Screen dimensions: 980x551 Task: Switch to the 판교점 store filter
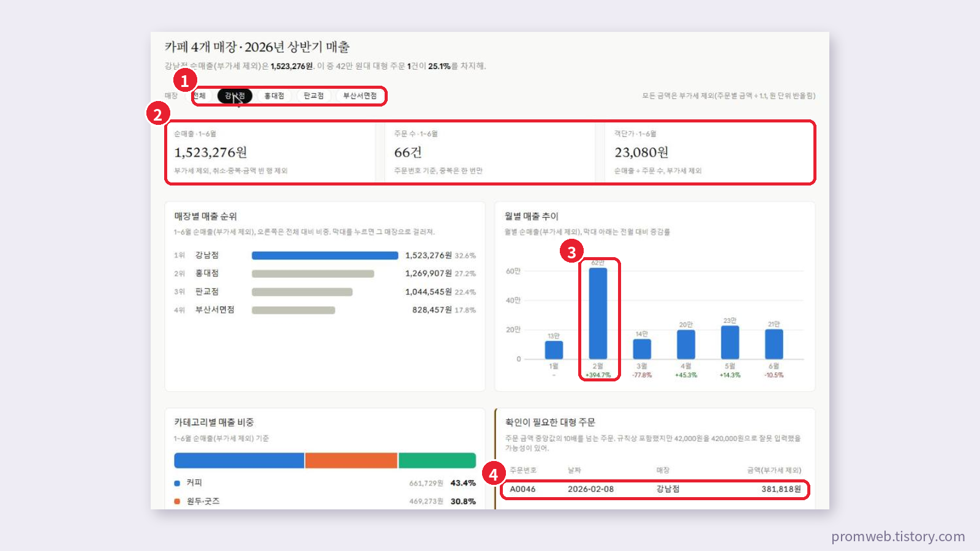click(314, 96)
